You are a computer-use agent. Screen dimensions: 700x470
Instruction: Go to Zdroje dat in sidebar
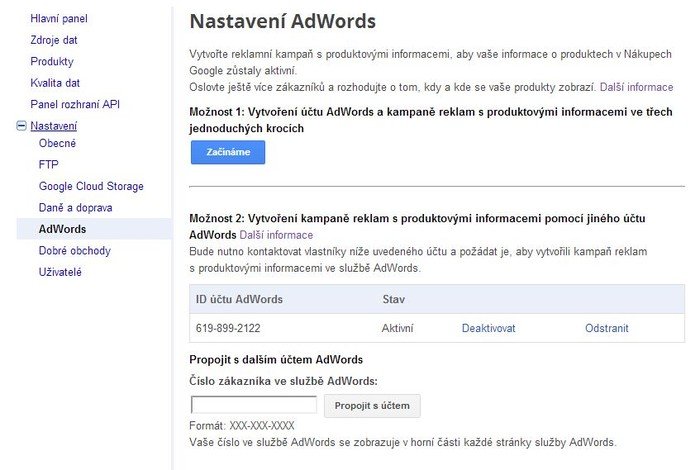click(54, 40)
